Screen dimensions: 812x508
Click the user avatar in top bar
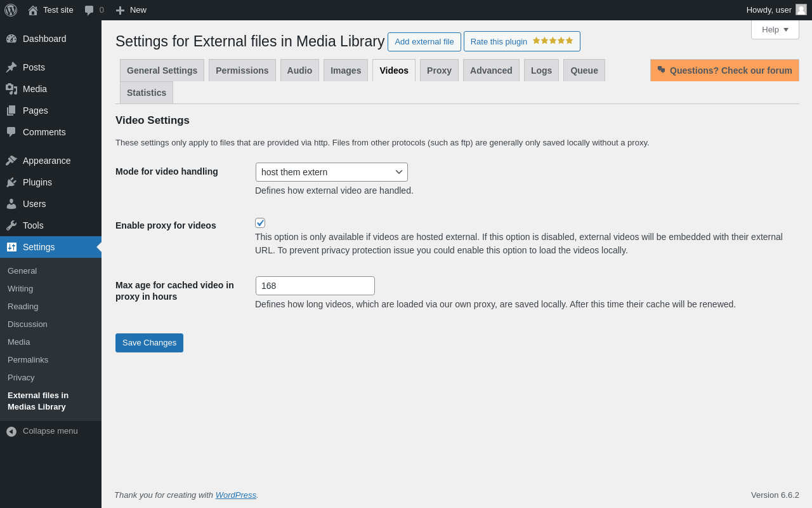click(x=801, y=10)
